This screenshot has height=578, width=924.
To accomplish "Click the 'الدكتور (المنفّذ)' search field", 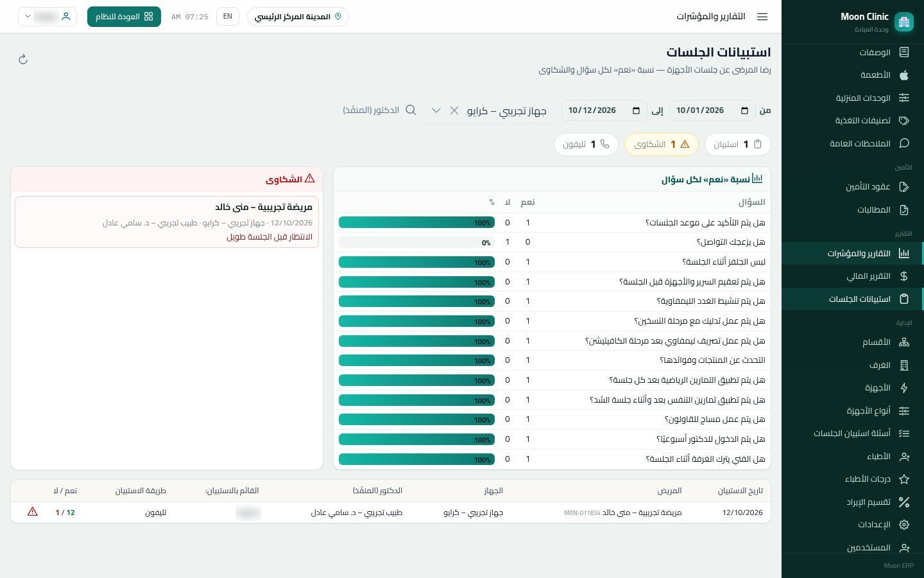I will click(379, 110).
